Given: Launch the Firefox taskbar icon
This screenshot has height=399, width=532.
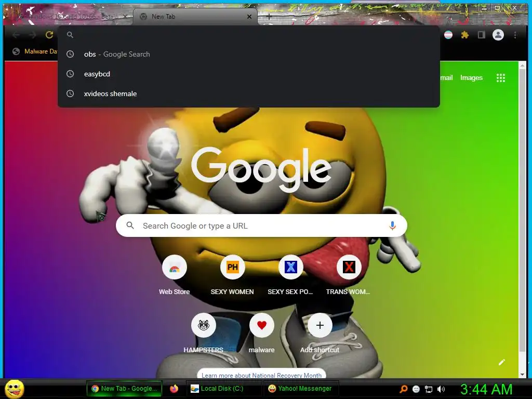Looking at the screenshot, I should point(174,389).
